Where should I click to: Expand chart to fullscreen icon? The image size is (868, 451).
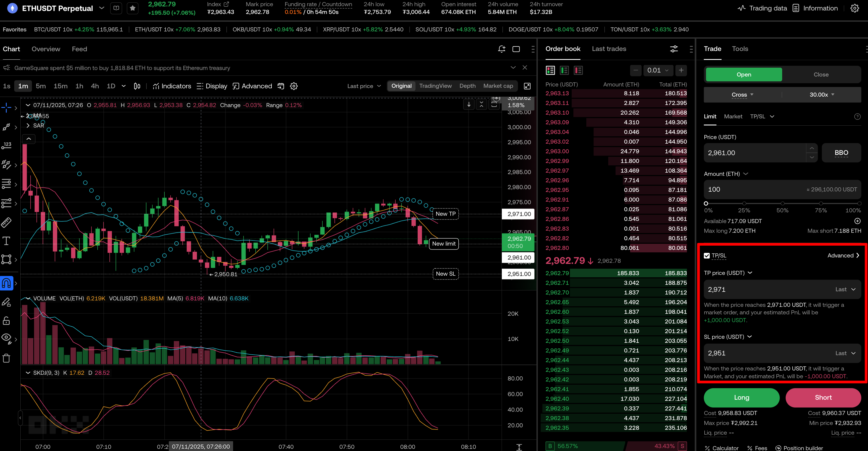point(527,86)
